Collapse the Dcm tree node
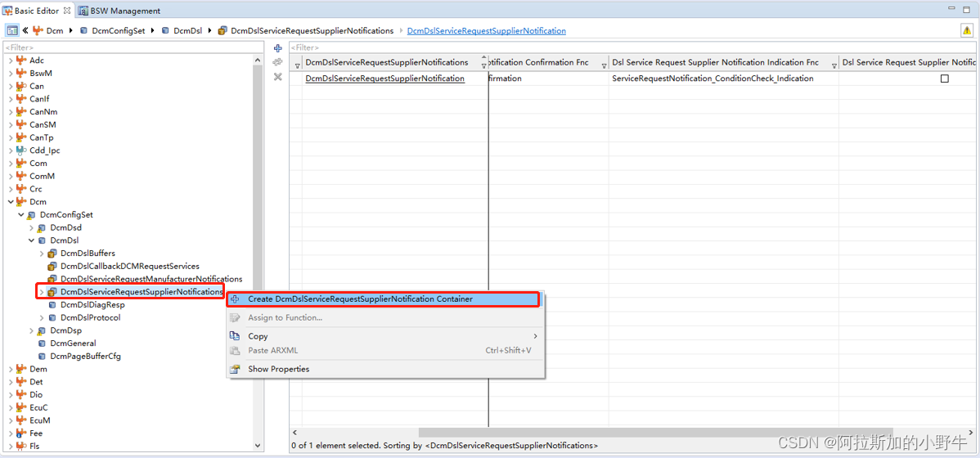The width and height of the screenshot is (980, 458). pyautogui.click(x=11, y=202)
